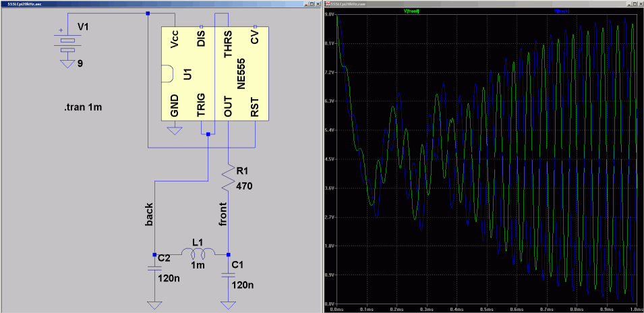Select the R1 resistor symbol

click(228, 177)
